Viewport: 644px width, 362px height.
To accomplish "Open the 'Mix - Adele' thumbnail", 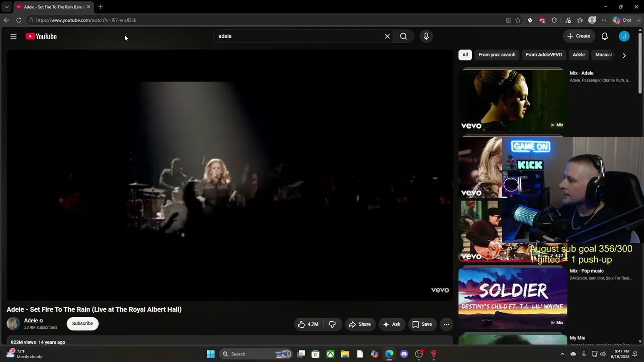I will click(x=513, y=100).
